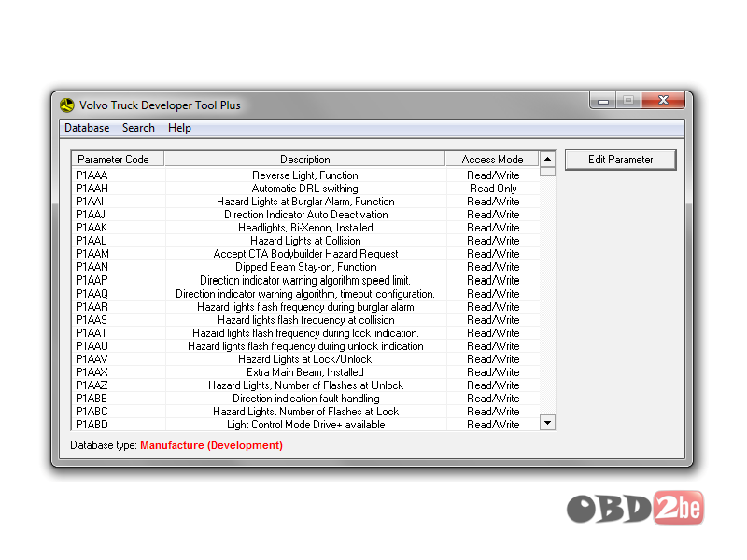Select parameter row P1AAI
Image resolution: width=747 pixels, height=560 pixels.
pos(305,202)
